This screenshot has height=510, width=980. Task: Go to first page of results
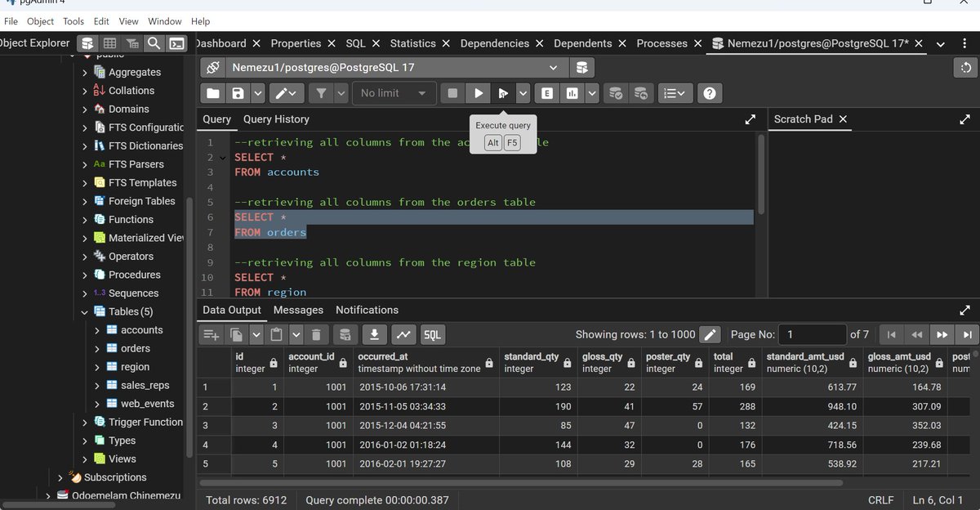891,334
